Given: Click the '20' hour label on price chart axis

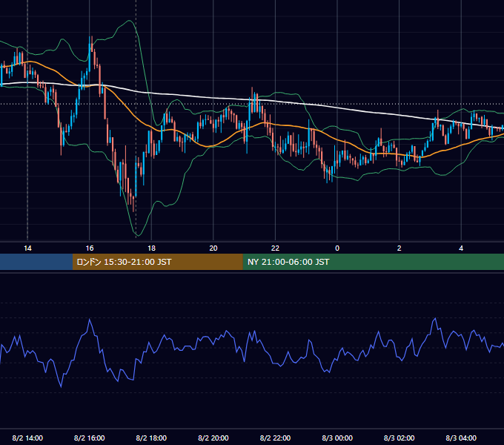Looking at the screenshot, I should click(x=213, y=248).
